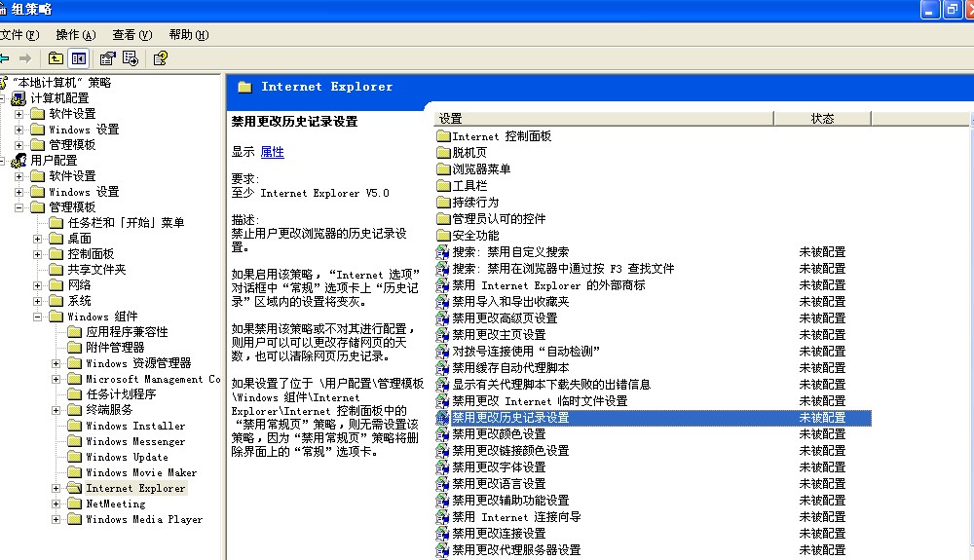974x560 pixels.
Task: Click folder icon next to Windows Update
Action: (75, 457)
